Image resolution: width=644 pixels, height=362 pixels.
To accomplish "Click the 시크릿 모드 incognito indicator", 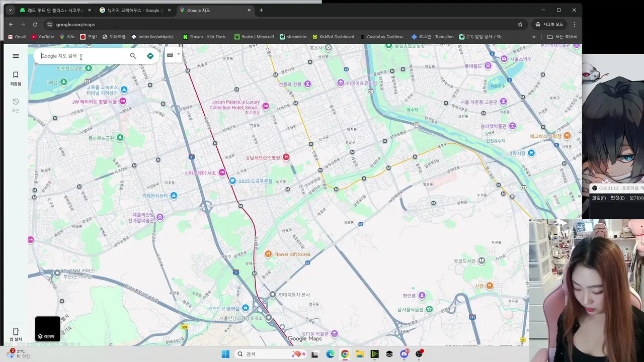I will click(x=549, y=24).
